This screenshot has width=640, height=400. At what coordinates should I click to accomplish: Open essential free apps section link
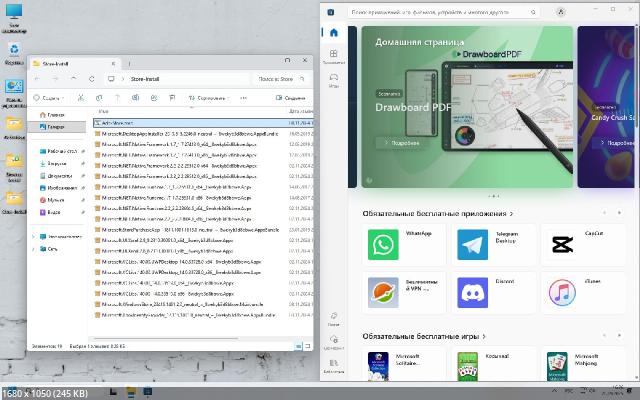click(x=438, y=213)
